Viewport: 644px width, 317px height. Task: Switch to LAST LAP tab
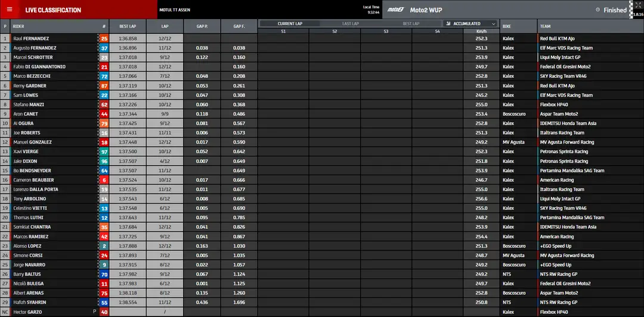pos(351,24)
